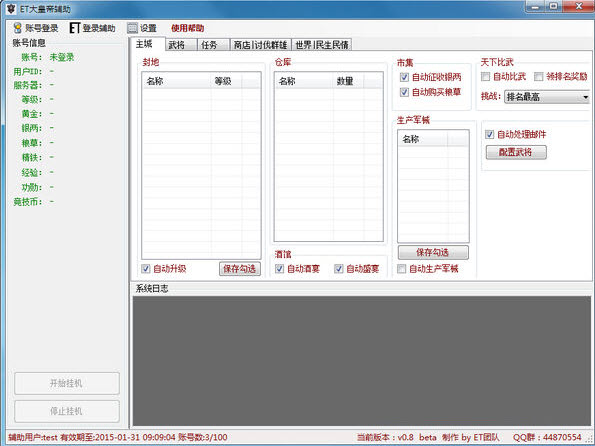Toggle 自动盛宴 checkbox
This screenshot has height=446, width=595.
338,269
